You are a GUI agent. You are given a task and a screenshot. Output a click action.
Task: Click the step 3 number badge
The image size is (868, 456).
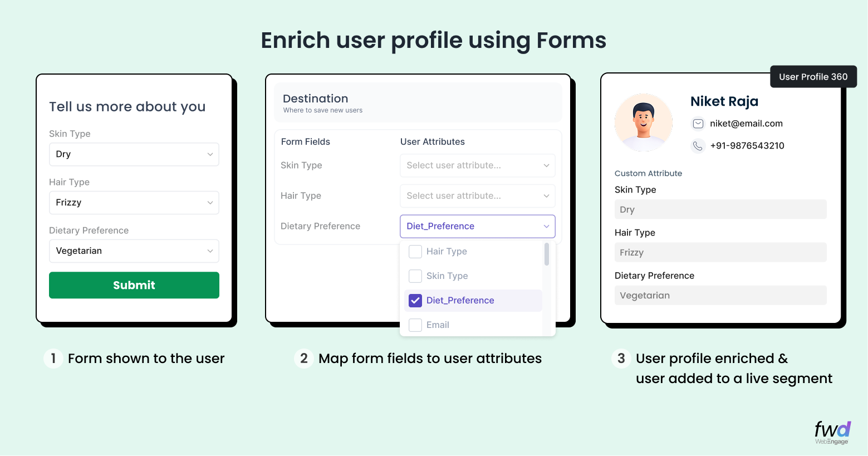point(621,359)
